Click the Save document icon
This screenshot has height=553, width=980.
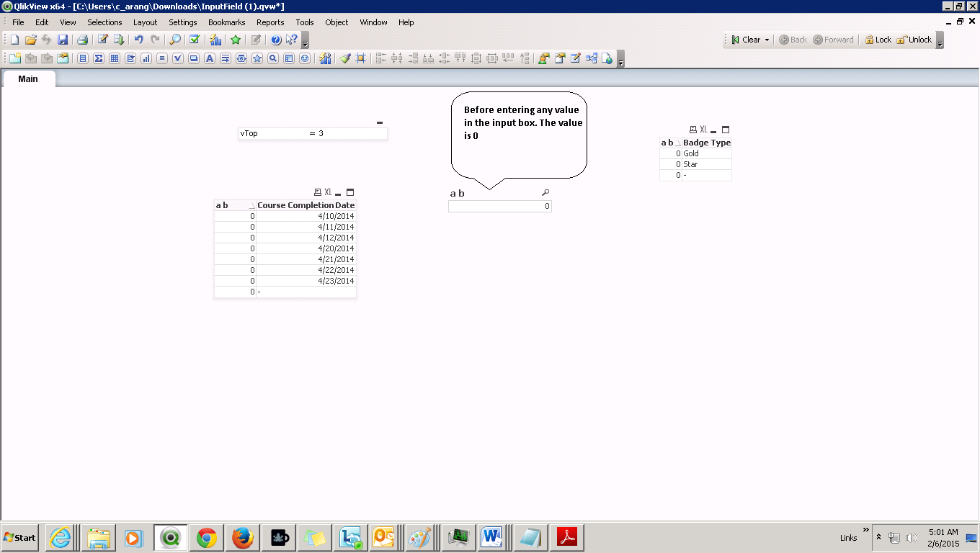click(x=63, y=40)
